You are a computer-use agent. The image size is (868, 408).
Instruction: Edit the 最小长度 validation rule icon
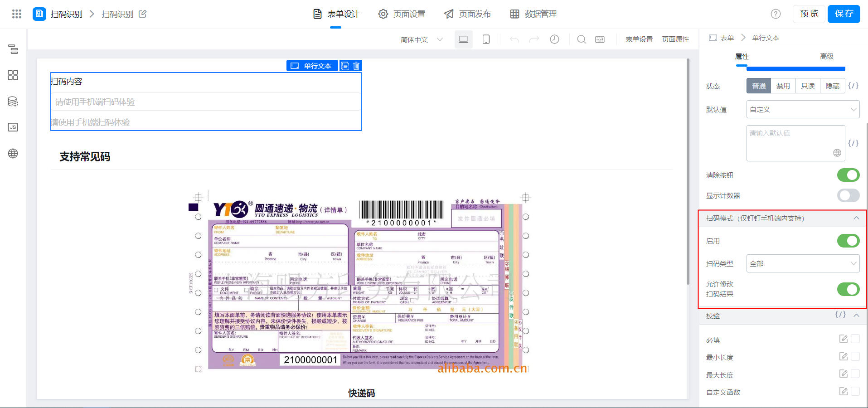pyautogui.click(x=844, y=356)
